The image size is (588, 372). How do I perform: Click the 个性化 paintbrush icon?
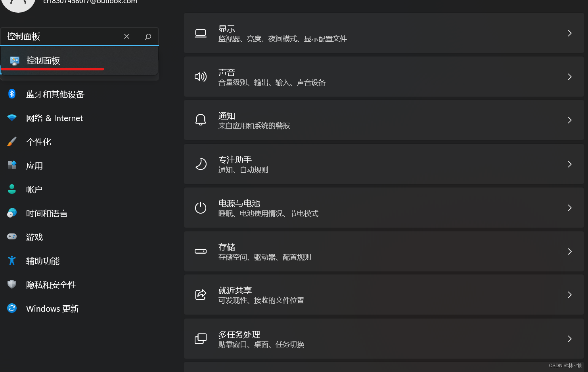point(12,142)
